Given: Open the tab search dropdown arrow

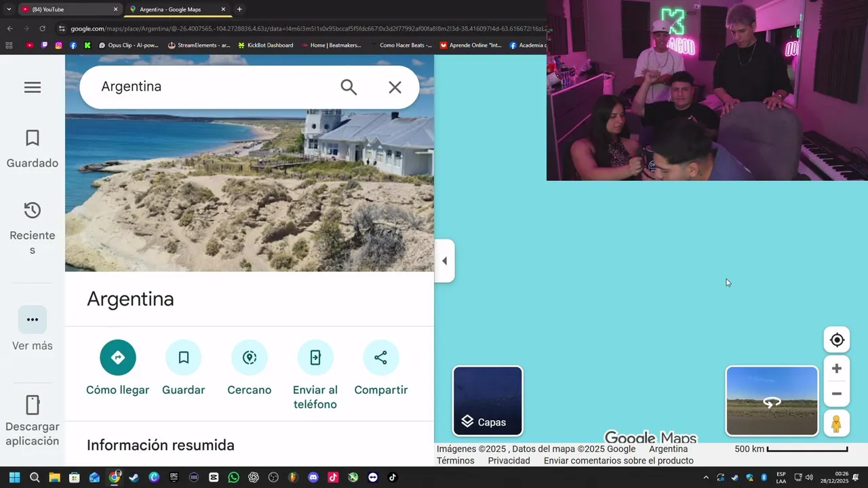Looking at the screenshot, I should pos(8,9).
